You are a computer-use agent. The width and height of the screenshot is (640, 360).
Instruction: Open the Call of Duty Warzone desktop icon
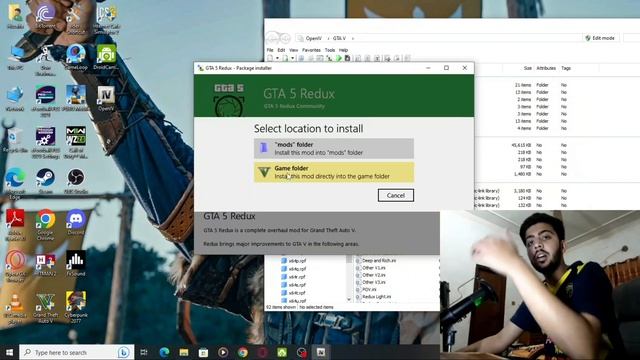coord(76,142)
